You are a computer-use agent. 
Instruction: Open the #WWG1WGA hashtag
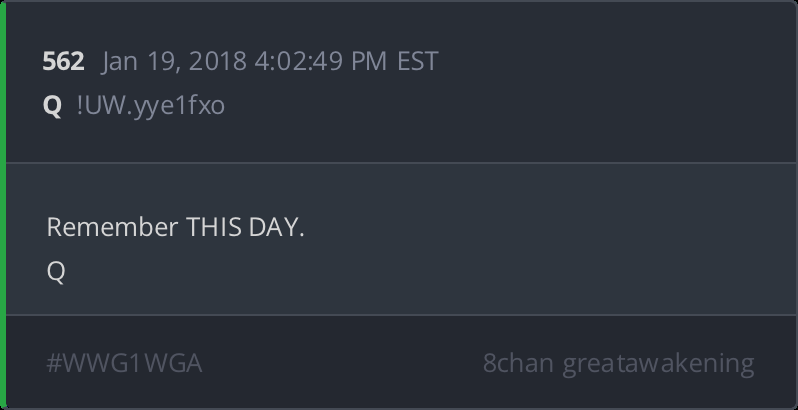pos(124,363)
